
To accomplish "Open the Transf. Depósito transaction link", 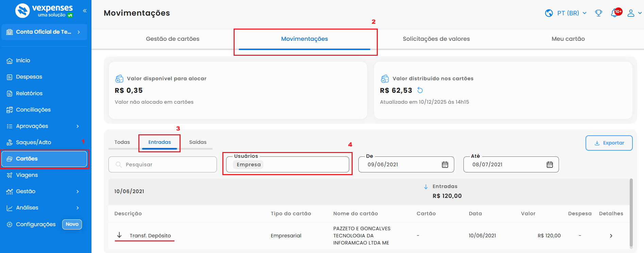I will (150, 236).
